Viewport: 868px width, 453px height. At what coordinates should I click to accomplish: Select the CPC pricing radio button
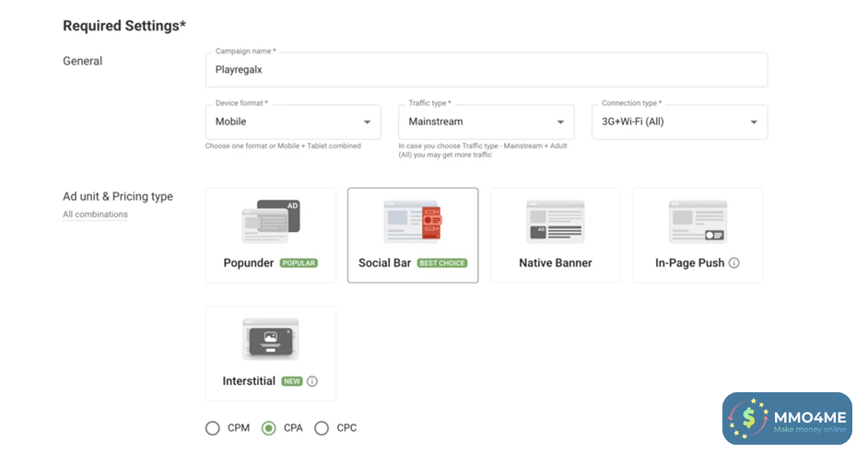click(x=322, y=428)
